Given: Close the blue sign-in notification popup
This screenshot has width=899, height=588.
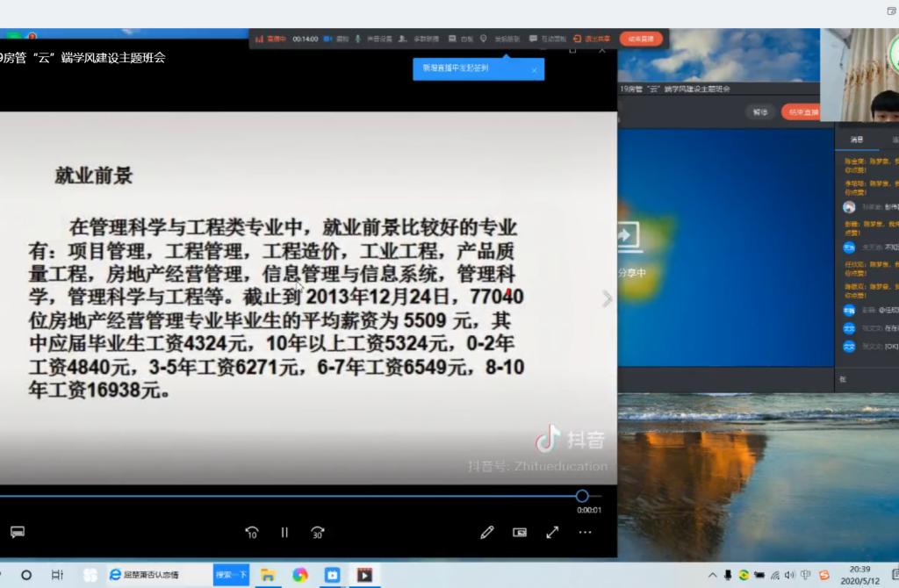Looking at the screenshot, I should click(534, 70).
